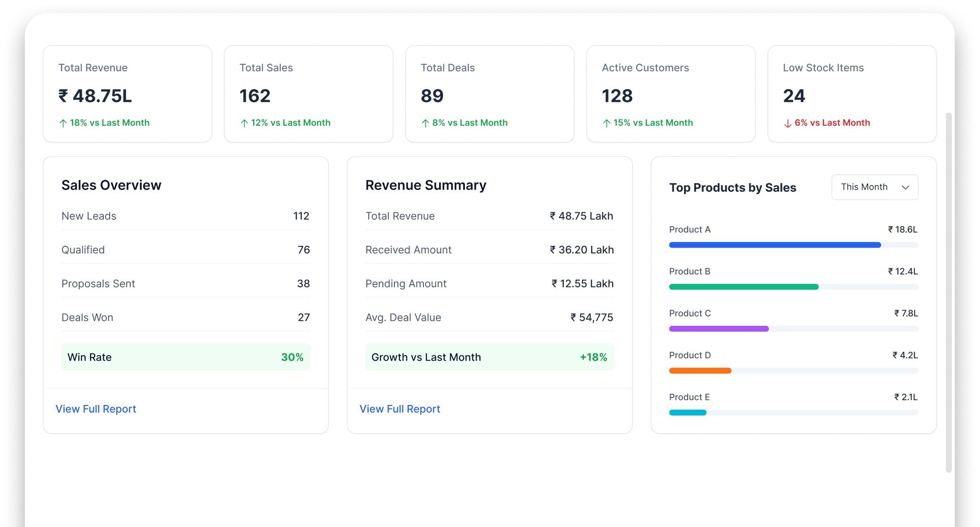Click the green Product B sales bar
The width and height of the screenshot is (980, 527).
point(743,287)
